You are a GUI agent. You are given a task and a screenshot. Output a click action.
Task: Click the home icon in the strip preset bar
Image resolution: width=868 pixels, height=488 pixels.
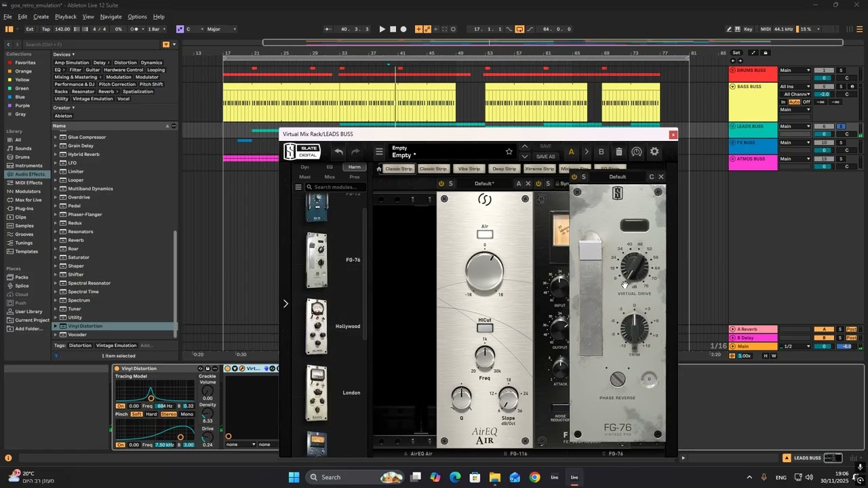379,169
